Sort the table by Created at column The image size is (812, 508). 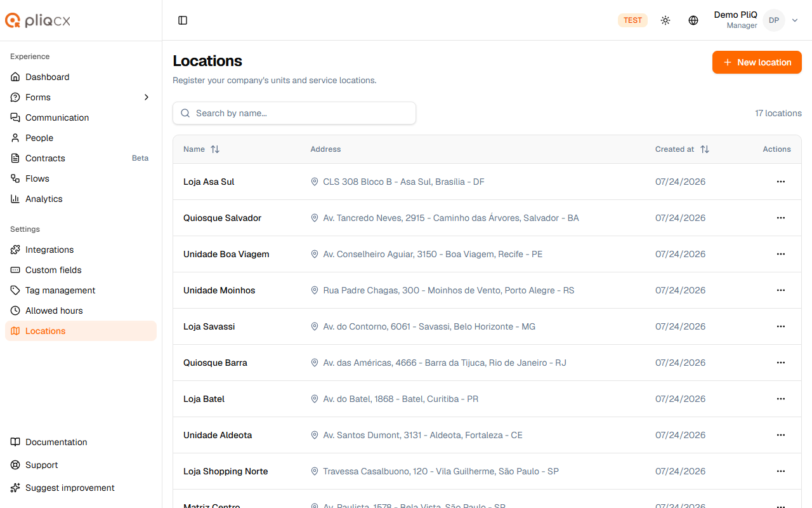coord(682,149)
